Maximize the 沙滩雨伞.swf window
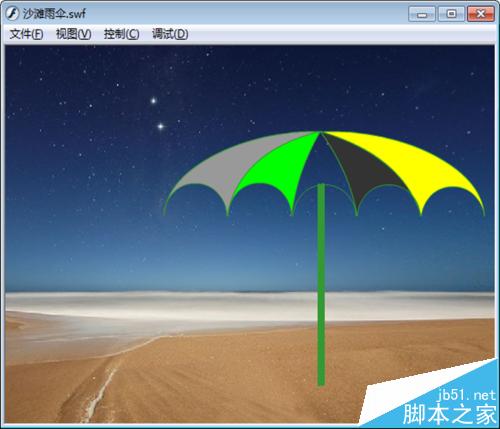 pyautogui.click(x=451, y=14)
